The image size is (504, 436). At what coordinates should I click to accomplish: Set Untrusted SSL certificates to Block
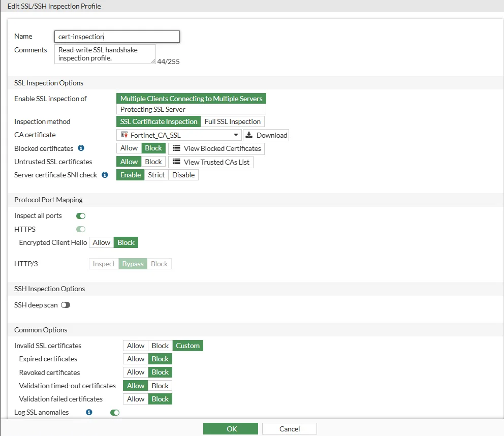[153, 162]
